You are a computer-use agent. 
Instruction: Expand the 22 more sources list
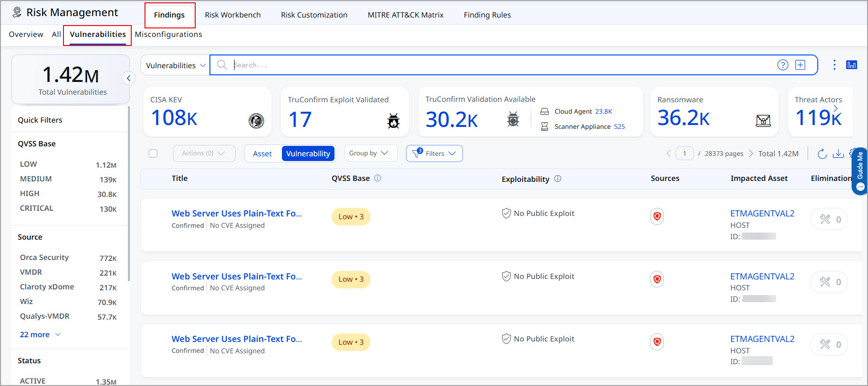[40, 334]
